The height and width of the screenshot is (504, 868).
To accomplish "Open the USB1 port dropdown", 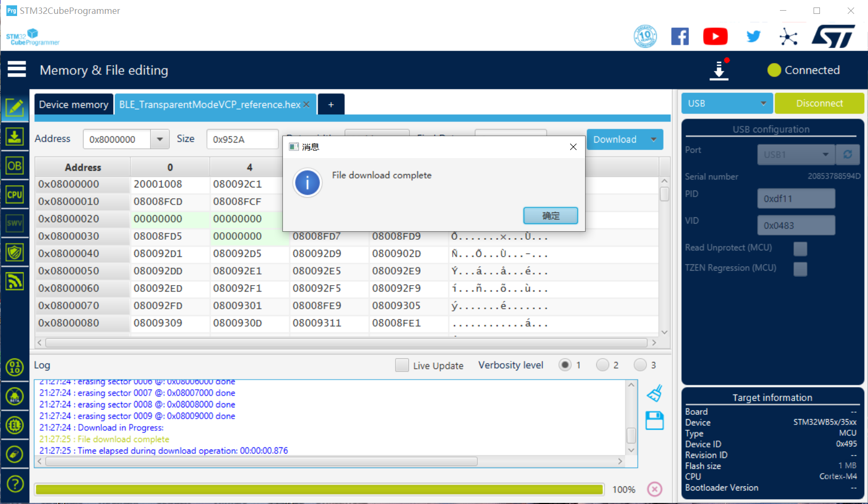I will point(796,155).
